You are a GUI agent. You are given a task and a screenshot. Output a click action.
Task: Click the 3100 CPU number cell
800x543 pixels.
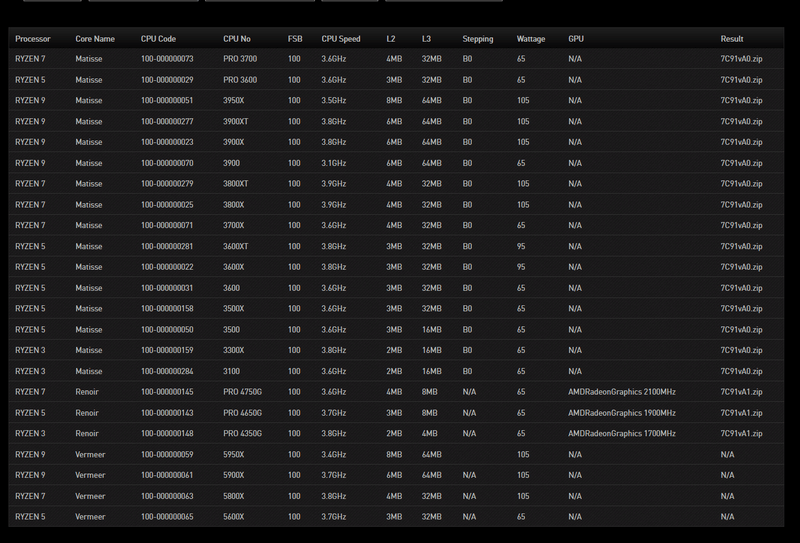pos(231,371)
